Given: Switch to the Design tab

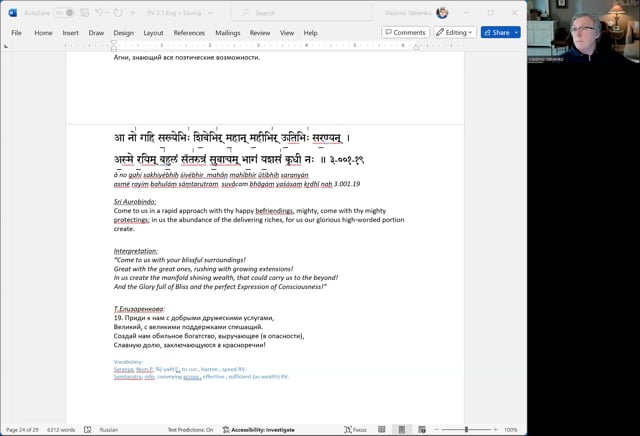Looking at the screenshot, I should click(x=123, y=33).
